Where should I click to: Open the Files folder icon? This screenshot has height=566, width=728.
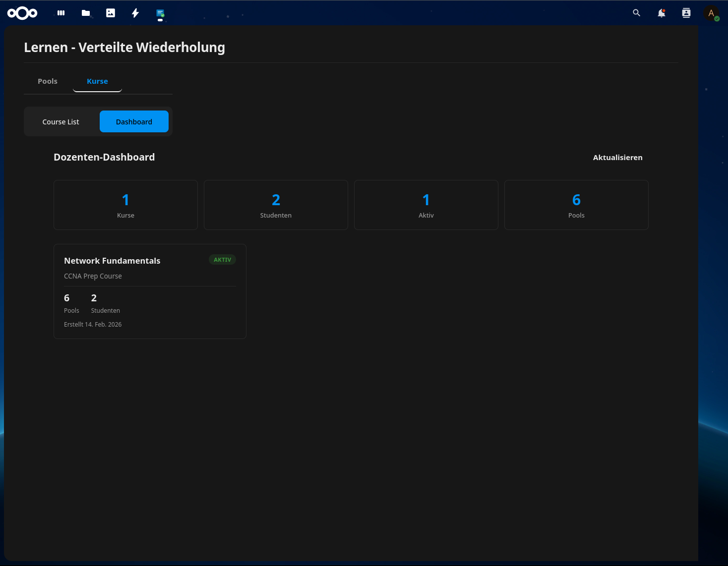85,13
